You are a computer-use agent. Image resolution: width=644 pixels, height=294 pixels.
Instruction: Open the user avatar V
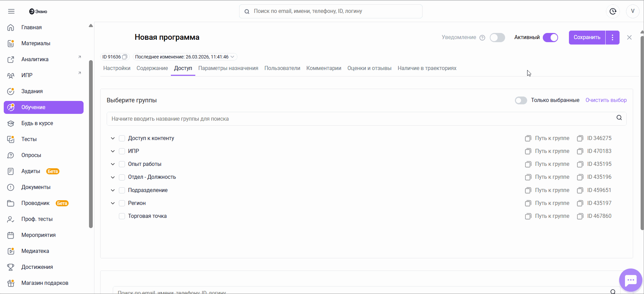point(633,11)
